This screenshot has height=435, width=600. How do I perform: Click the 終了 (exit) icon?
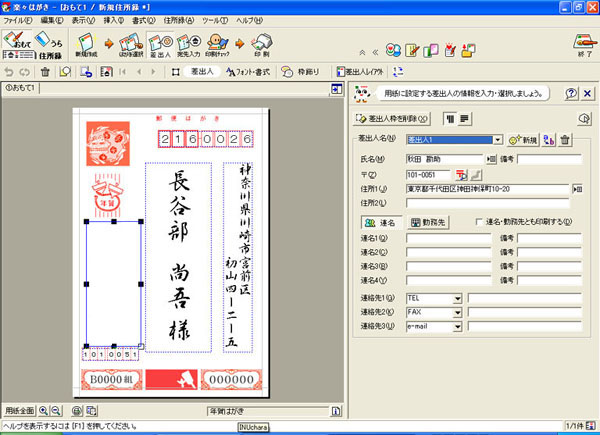[579, 46]
